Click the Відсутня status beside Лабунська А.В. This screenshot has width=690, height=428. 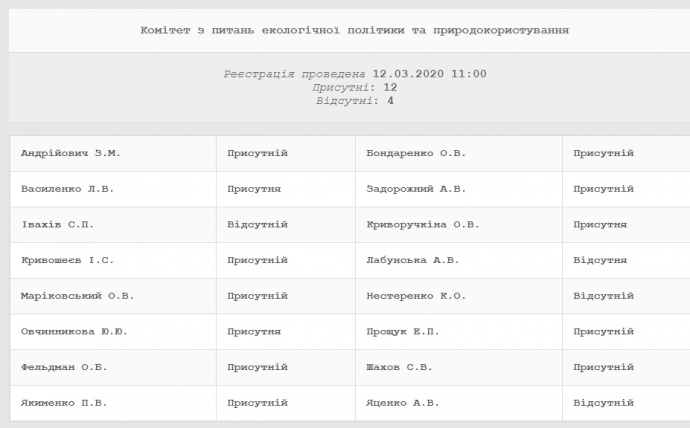[600, 260]
